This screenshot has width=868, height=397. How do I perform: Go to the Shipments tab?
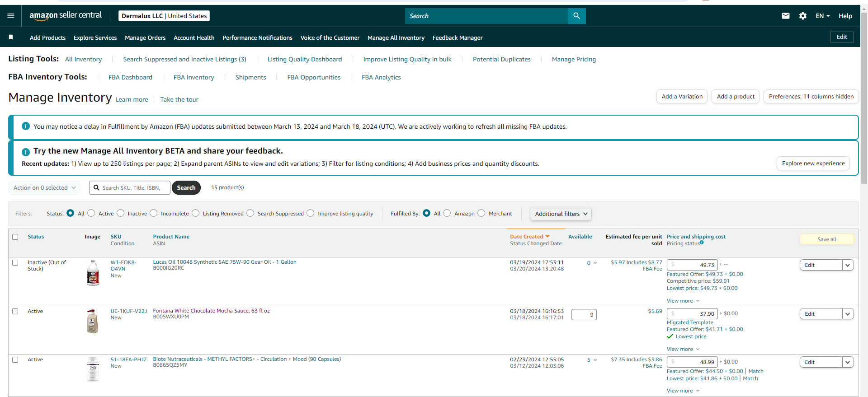(250, 77)
